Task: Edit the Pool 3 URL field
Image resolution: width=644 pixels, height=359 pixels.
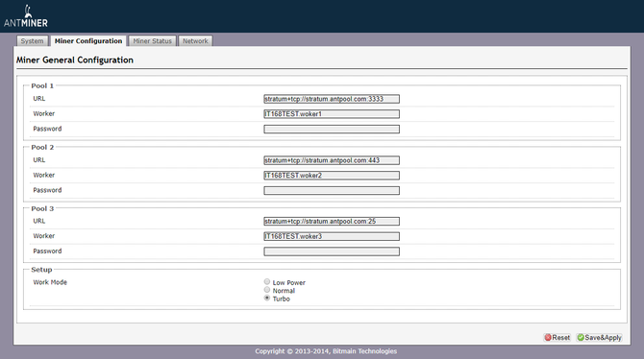Action: tap(332, 222)
